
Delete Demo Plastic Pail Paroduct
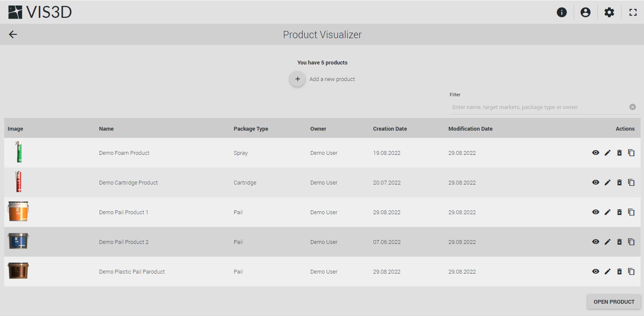tap(619, 271)
